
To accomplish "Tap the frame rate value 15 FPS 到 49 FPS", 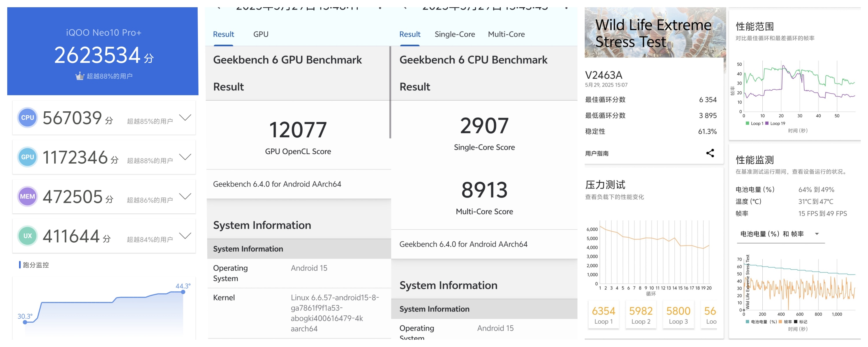I will coord(823,214).
